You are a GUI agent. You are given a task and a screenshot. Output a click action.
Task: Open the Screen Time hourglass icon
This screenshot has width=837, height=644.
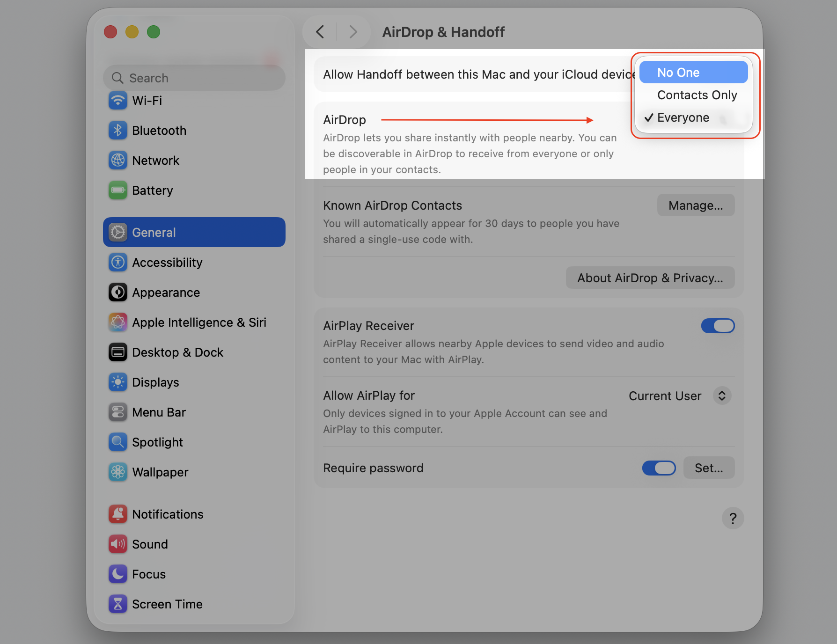pos(118,604)
